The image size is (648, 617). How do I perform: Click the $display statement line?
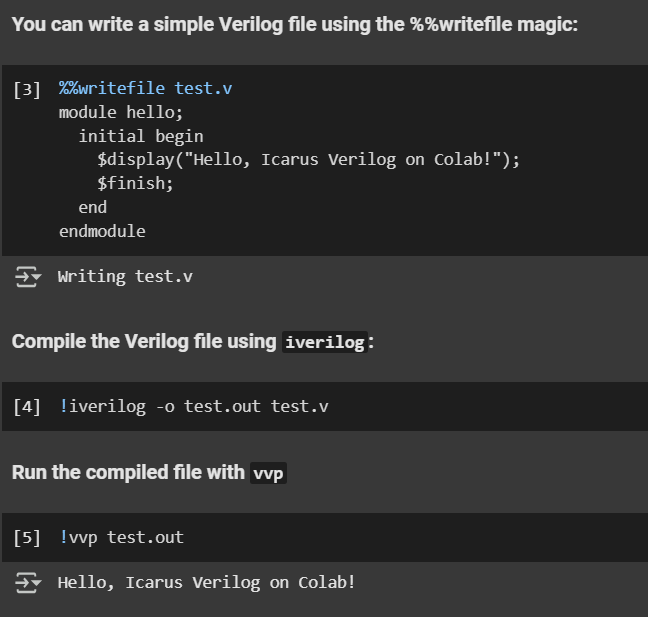coord(308,160)
